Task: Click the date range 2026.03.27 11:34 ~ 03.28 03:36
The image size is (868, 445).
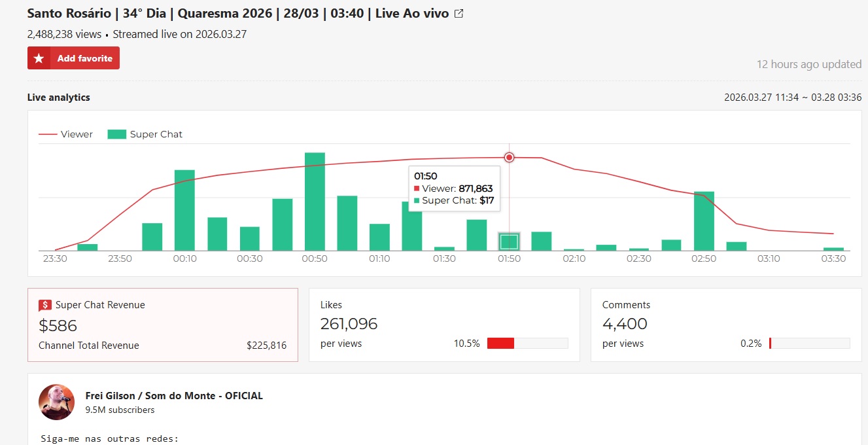Action: pos(793,98)
